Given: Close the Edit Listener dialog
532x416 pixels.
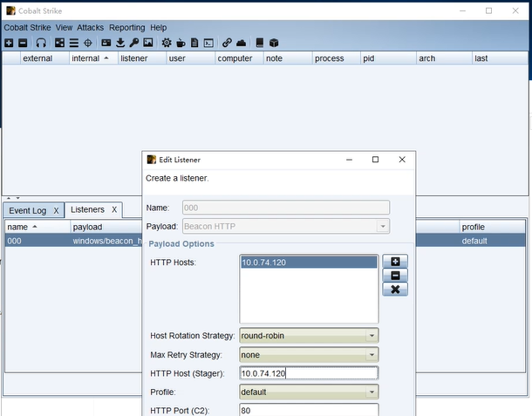Looking at the screenshot, I should [x=402, y=160].
